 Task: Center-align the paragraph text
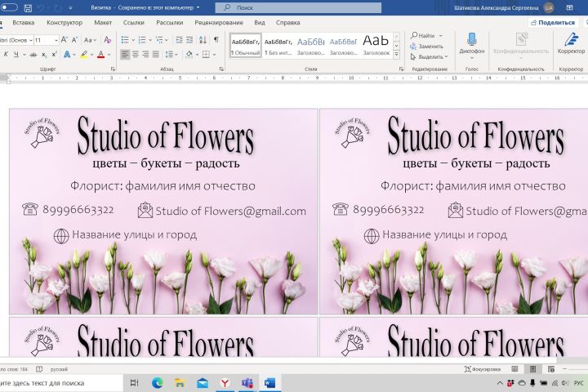[136, 55]
